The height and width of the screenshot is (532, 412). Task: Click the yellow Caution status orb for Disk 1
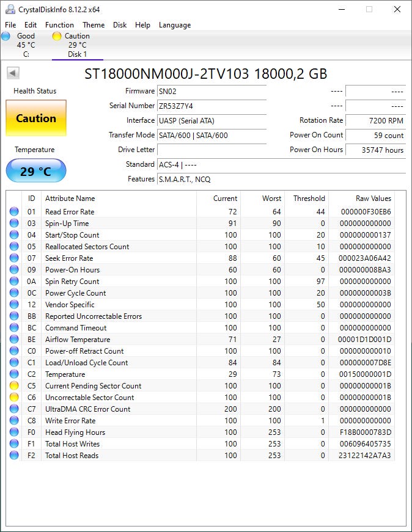tap(57, 36)
